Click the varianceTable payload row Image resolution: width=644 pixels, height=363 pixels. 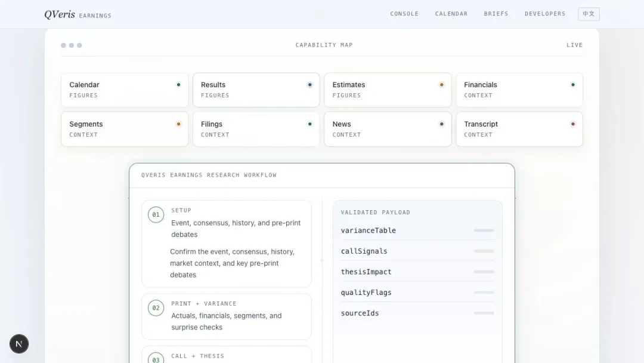(417, 230)
